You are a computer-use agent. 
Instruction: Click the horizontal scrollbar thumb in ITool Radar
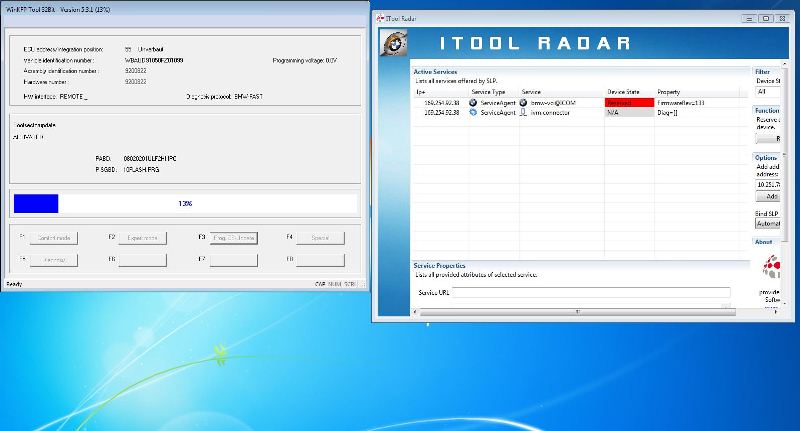tap(578, 312)
